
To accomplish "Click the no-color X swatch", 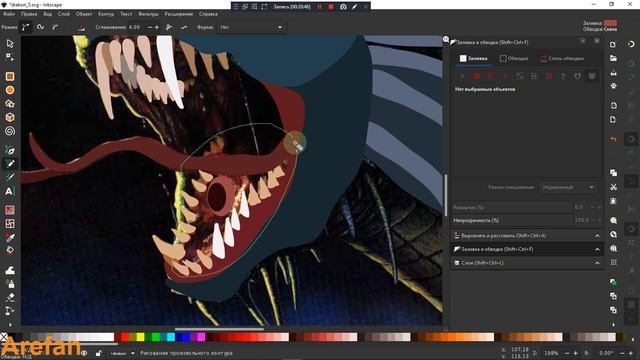I will click(x=4, y=337).
